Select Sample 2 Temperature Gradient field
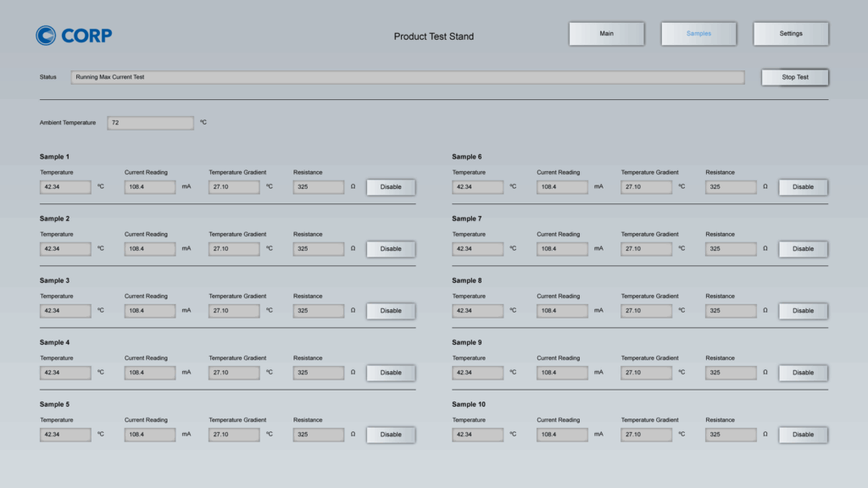The image size is (868, 488). click(234, 249)
